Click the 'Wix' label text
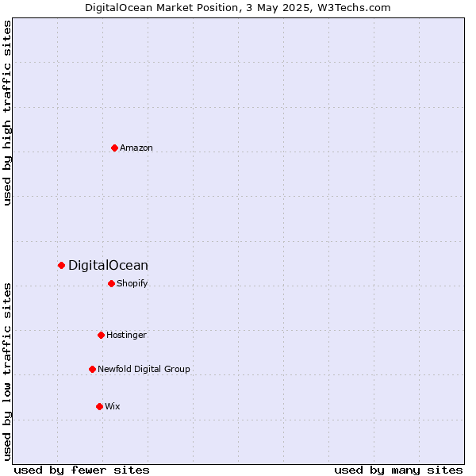 click(113, 406)
